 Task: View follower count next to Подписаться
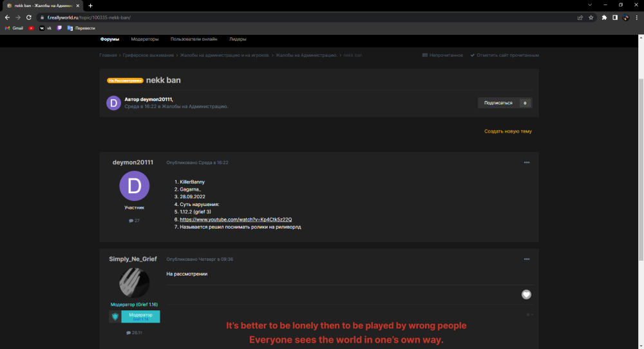click(525, 103)
